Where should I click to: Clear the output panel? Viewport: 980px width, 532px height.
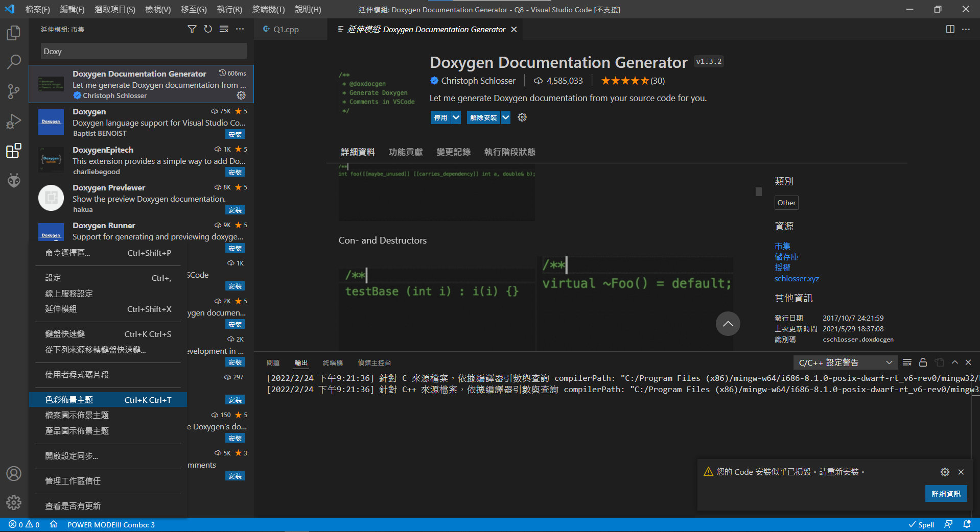907,362
